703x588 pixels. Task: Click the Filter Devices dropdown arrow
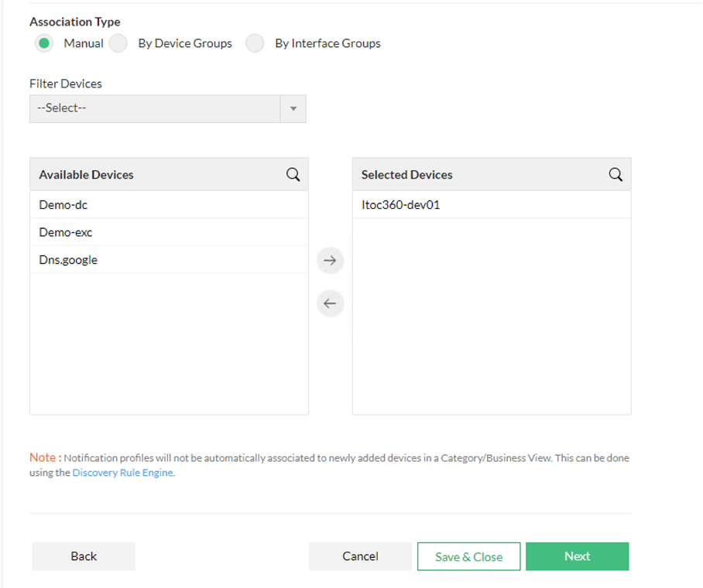point(293,108)
